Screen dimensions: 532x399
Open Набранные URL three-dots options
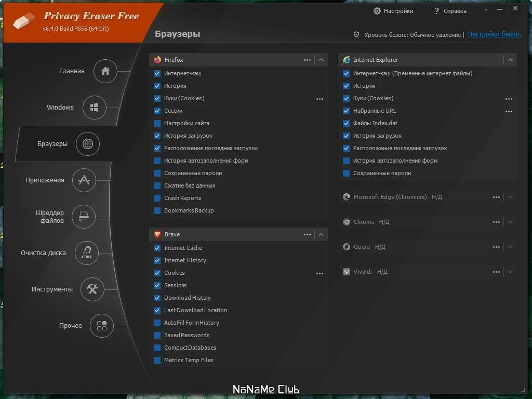(x=509, y=111)
